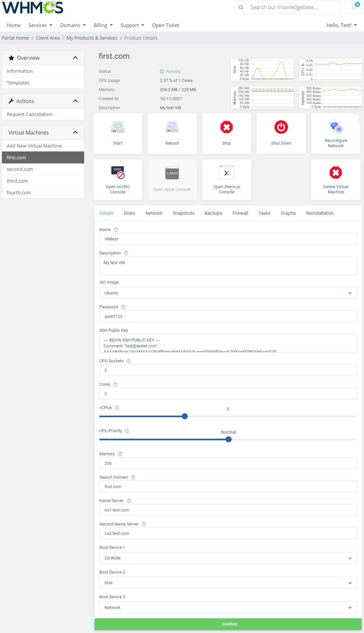Click the Reconfigure Network icon
The height and width of the screenshot is (633, 364).
click(x=336, y=126)
